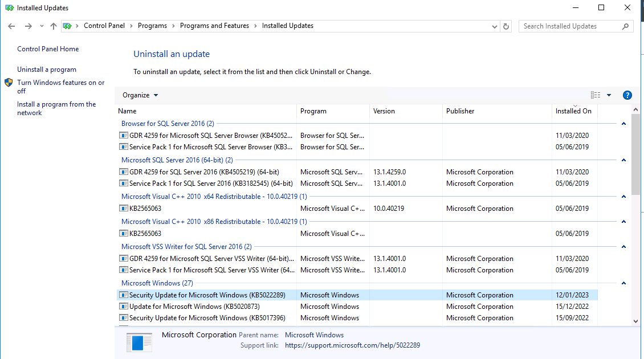
Task: Click the update icon beside KB5022289
Action: pyautogui.click(x=123, y=295)
